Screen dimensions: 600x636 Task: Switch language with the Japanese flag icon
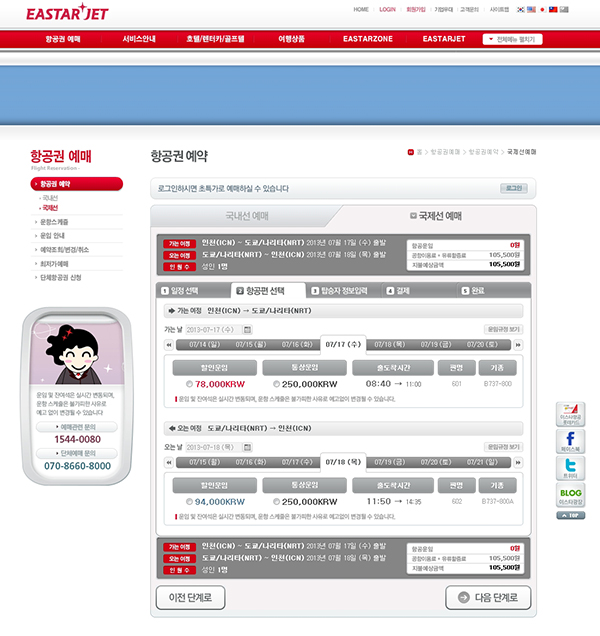pos(542,9)
